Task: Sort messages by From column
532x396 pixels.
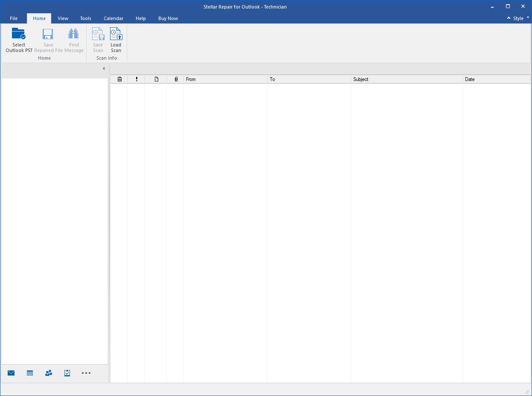Action: tap(226, 79)
